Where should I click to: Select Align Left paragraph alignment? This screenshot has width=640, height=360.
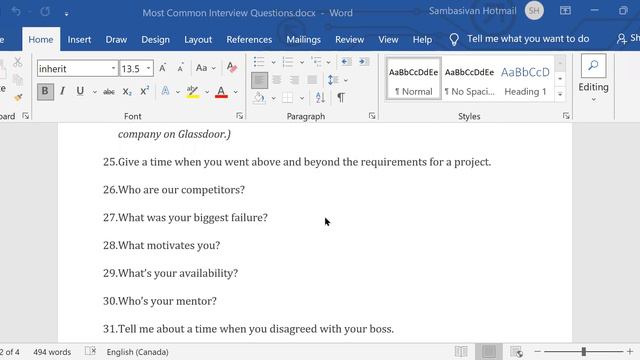click(260, 80)
